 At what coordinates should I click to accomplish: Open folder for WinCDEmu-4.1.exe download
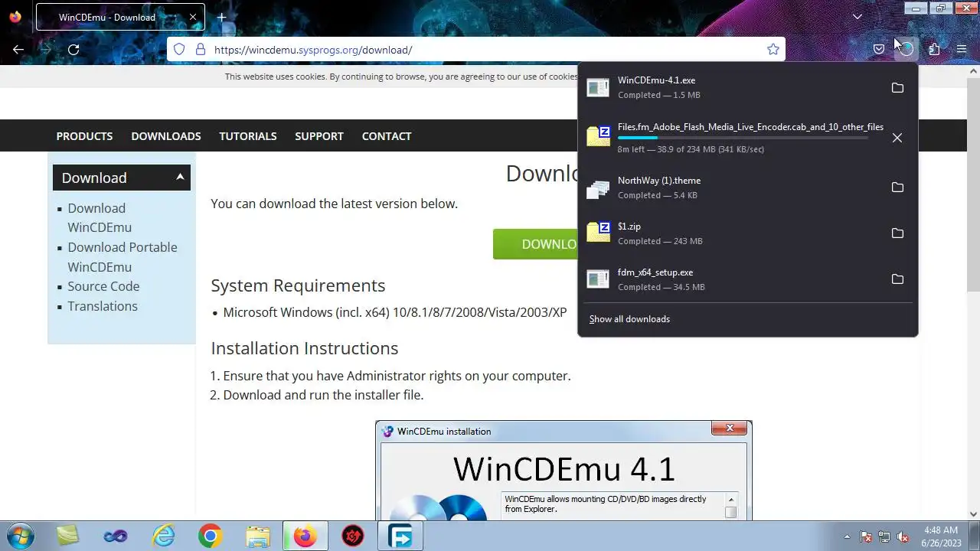(x=897, y=88)
